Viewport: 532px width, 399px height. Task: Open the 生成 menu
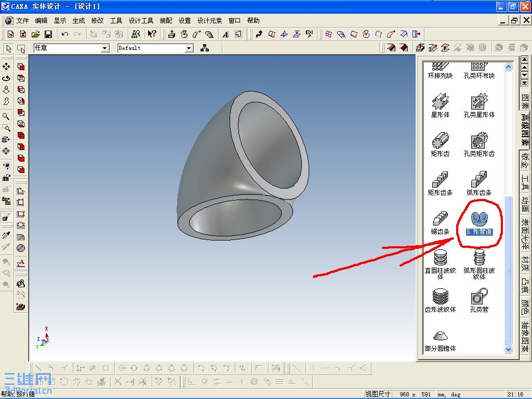pos(78,21)
